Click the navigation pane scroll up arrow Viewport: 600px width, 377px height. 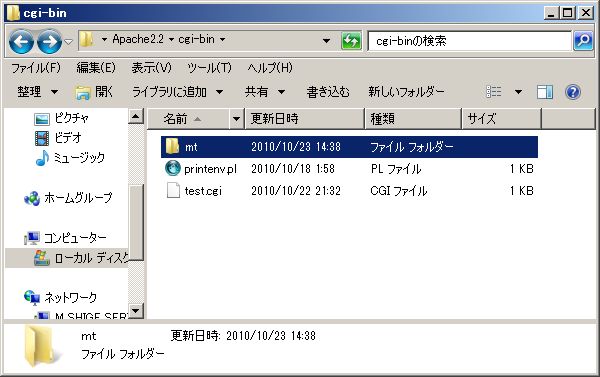pos(136,116)
